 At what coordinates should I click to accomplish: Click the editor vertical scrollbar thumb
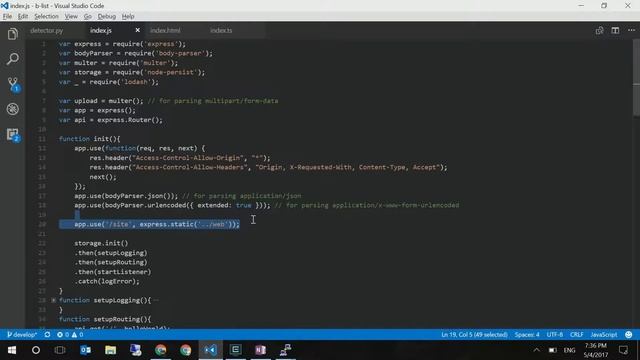coord(636,78)
